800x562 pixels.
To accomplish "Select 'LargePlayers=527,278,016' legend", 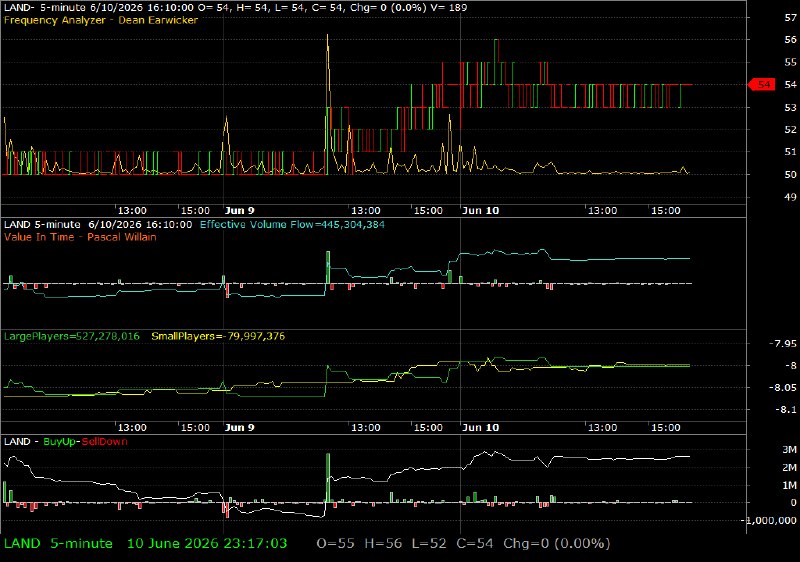I will 71,337.
